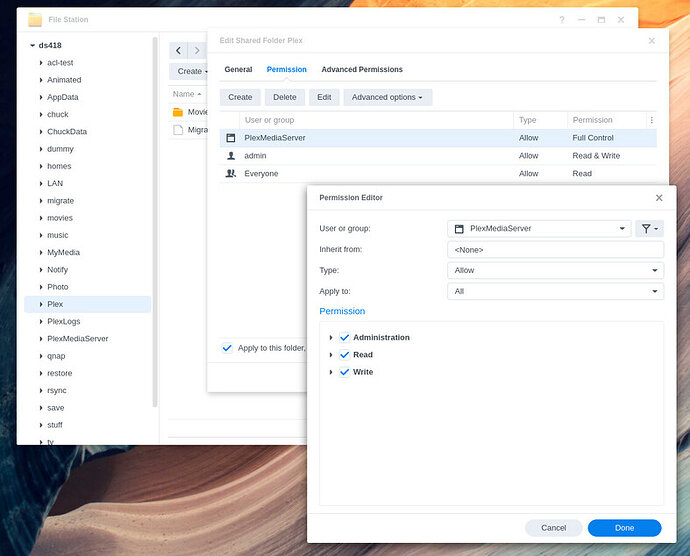Expand the MyMedia folder arrow in tree
The width and height of the screenshot is (690, 556).
(41, 253)
